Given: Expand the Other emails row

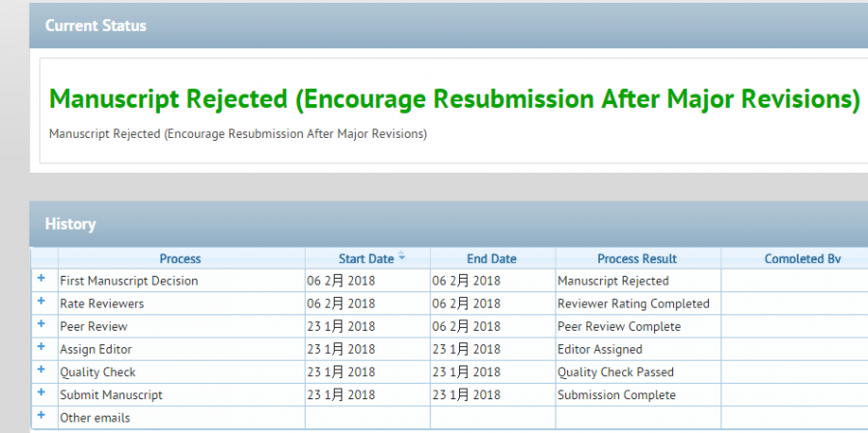Looking at the screenshot, I should (41, 417).
